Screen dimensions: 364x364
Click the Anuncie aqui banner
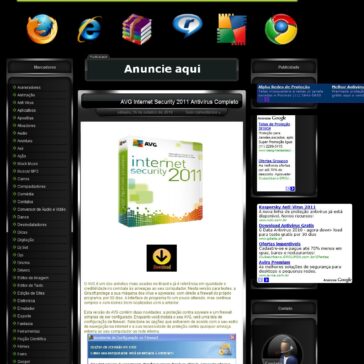click(x=162, y=69)
